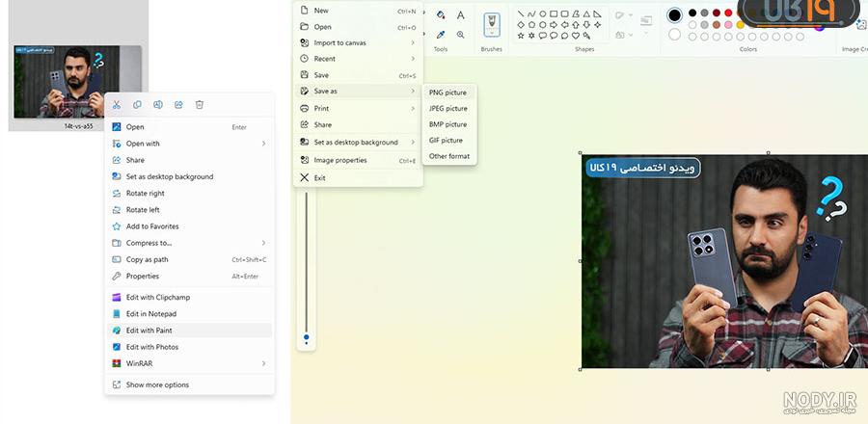Choose the curve shape
Viewport: 868px width, 424px height.
coord(531,14)
